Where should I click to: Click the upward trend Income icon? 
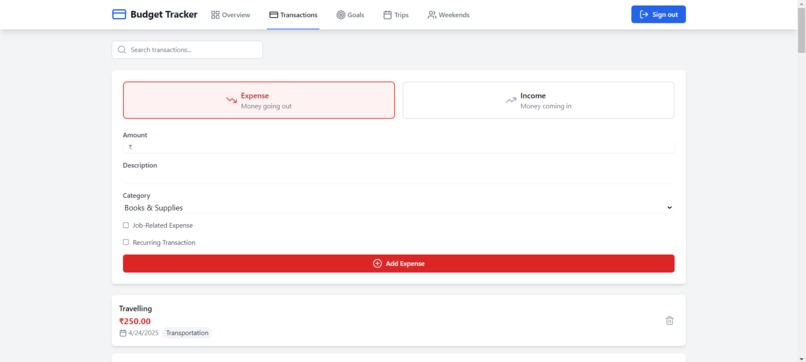coord(510,100)
